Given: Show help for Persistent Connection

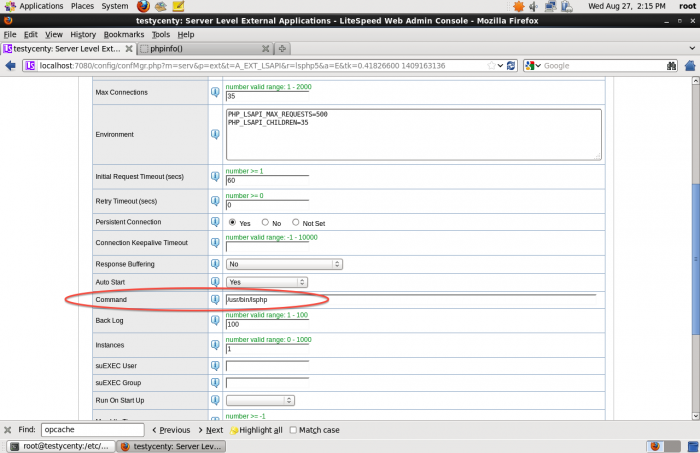Looking at the screenshot, I should 215,222.
